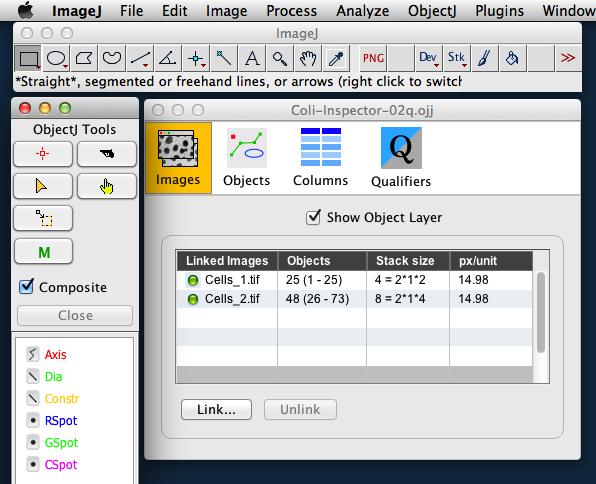Select the Color picker eyedropper tool
The width and height of the screenshot is (596, 484).
[x=336, y=58]
